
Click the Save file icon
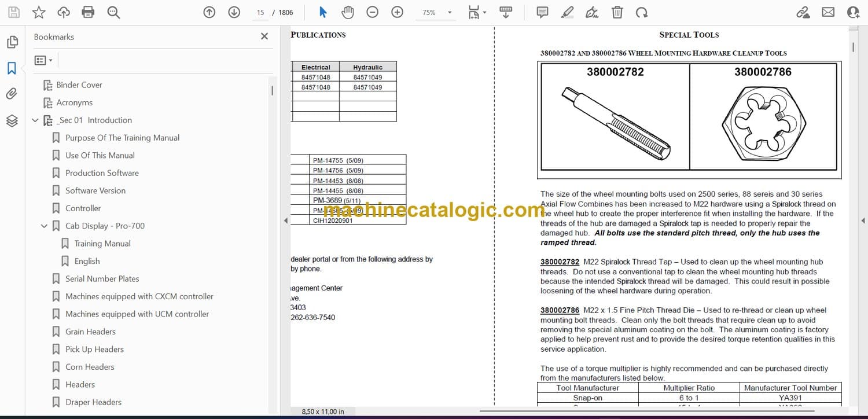coord(13,12)
